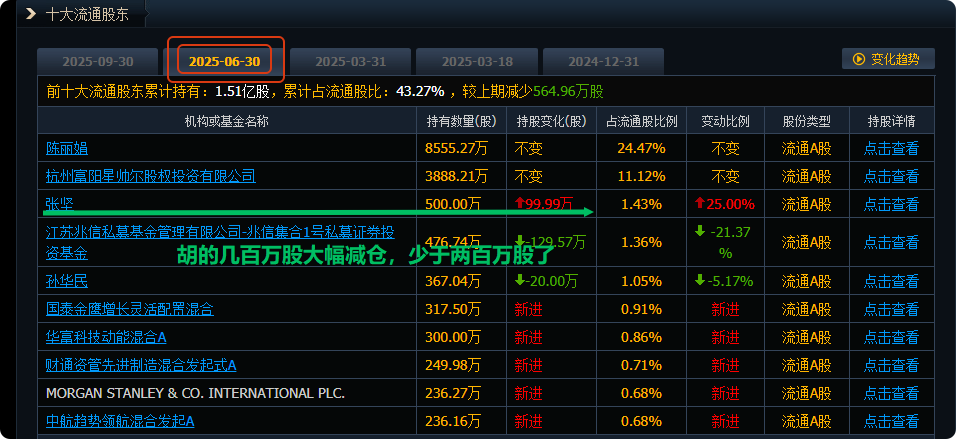Click 点击查看 for 孙华民 row
This screenshot has width=956, height=439.
click(x=891, y=281)
